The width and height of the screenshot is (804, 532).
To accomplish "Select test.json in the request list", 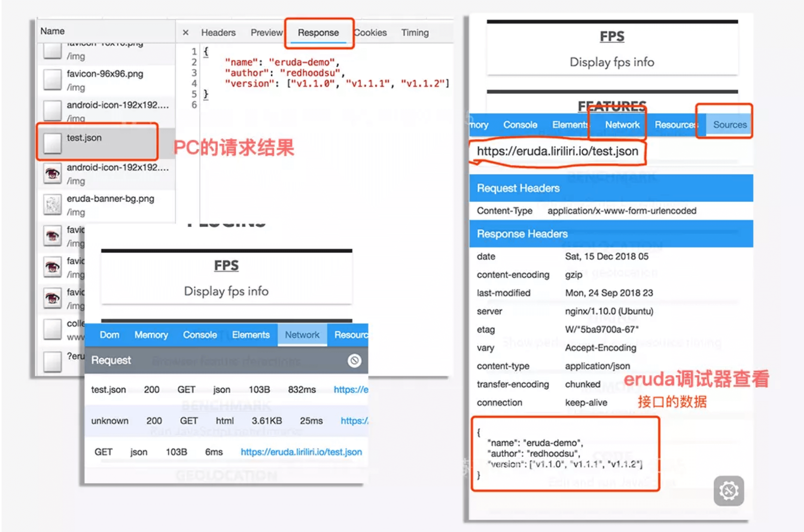I will click(x=106, y=143).
